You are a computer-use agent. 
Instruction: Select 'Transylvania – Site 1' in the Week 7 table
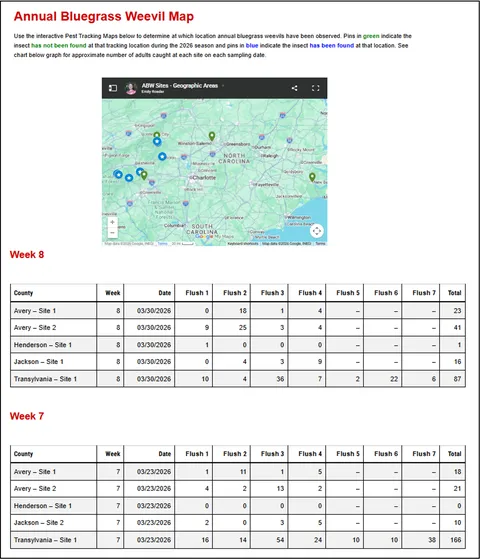click(45, 540)
